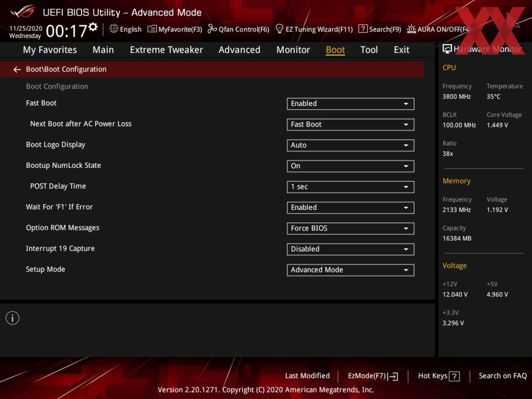Open Next Boot after AC Power Loss dropdown

350,124
